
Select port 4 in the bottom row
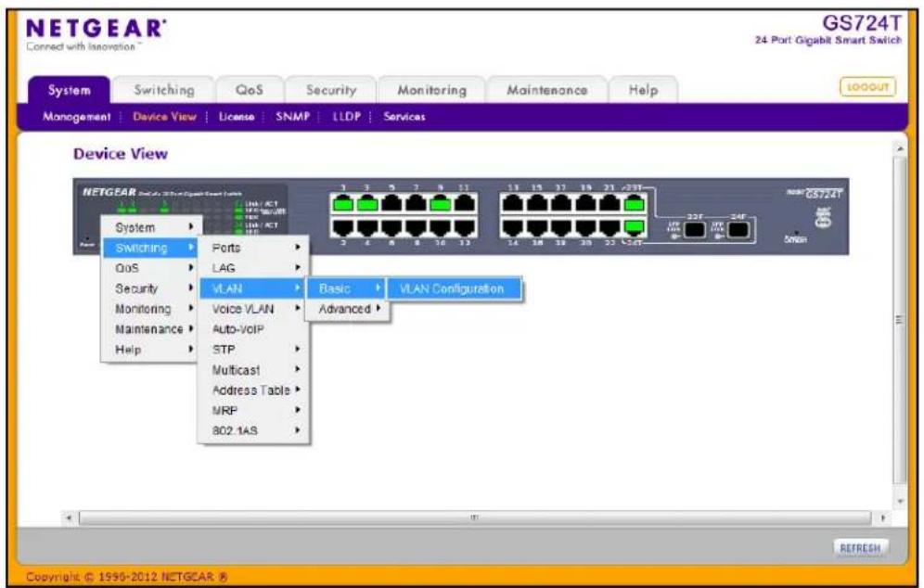point(367,227)
